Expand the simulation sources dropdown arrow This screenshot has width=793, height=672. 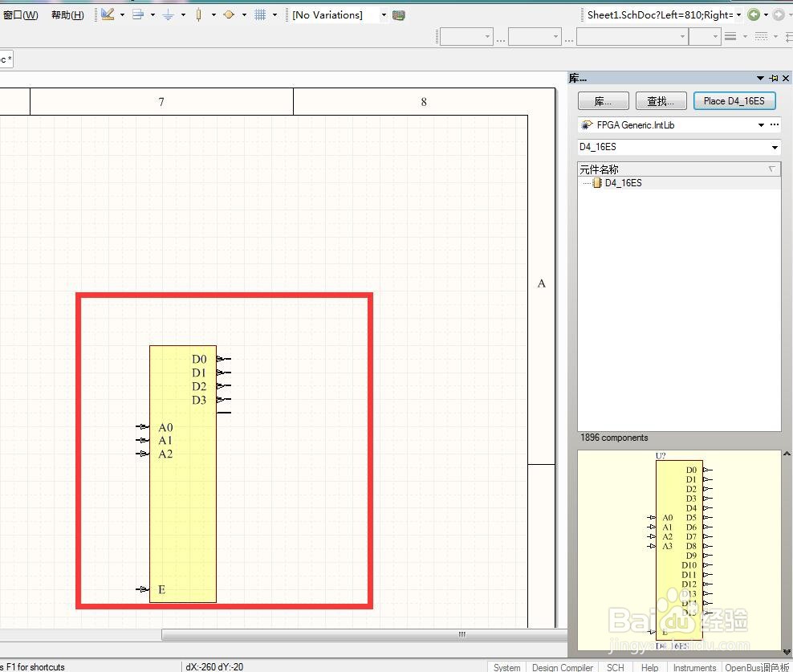coord(244,15)
